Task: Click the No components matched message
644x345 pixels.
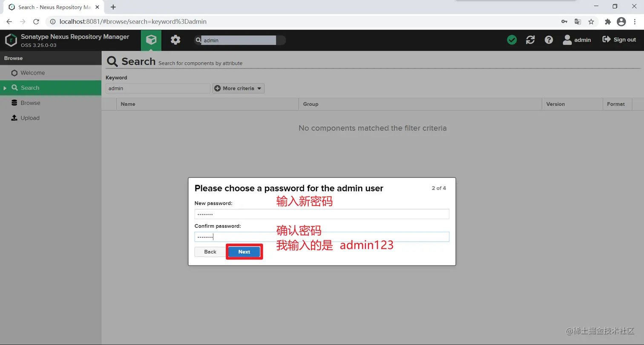Action: (373, 128)
